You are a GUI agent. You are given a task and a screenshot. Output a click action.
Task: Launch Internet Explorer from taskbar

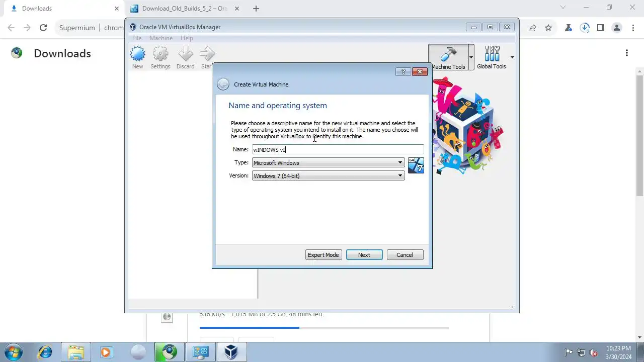(x=45, y=352)
